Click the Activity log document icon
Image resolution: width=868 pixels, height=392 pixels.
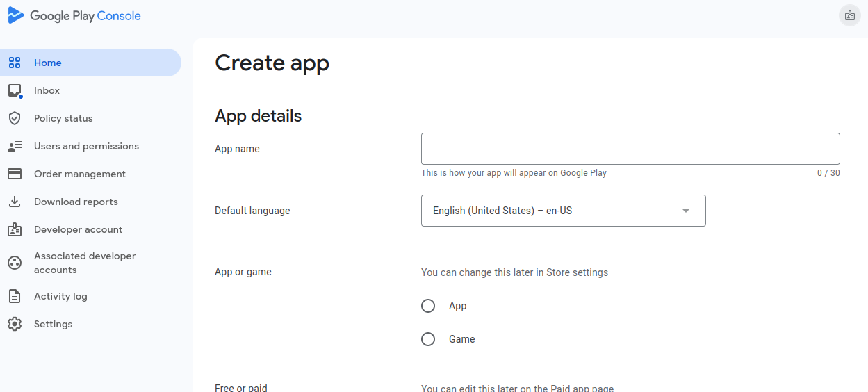click(15, 296)
